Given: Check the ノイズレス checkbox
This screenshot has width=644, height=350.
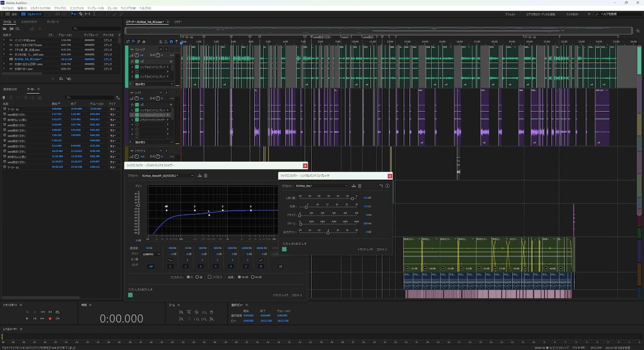Looking at the screenshot, I should pos(210,277).
